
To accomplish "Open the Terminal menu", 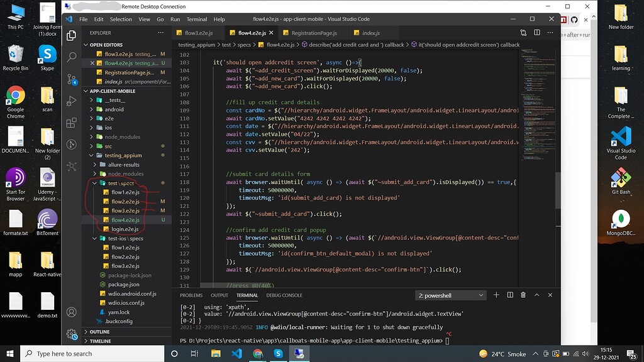I will point(197,19).
